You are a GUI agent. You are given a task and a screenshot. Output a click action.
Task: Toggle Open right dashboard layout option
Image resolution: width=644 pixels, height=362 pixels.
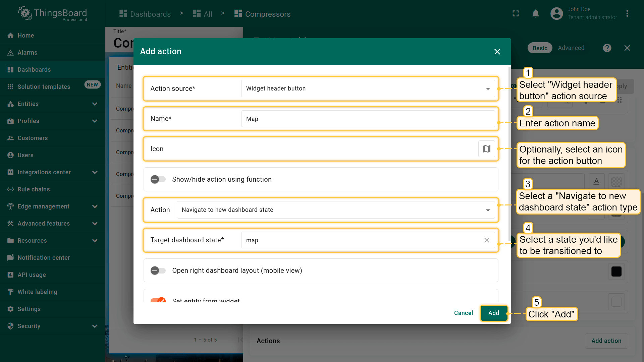click(x=158, y=270)
